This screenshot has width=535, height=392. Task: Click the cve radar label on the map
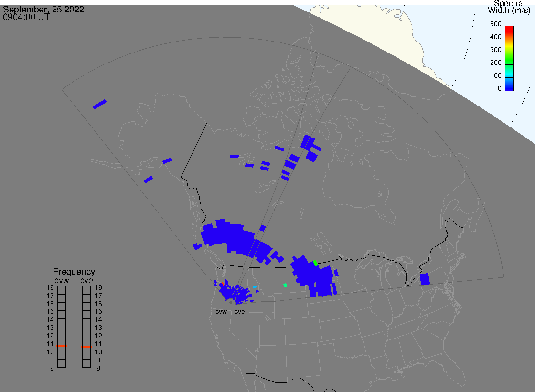(239, 312)
